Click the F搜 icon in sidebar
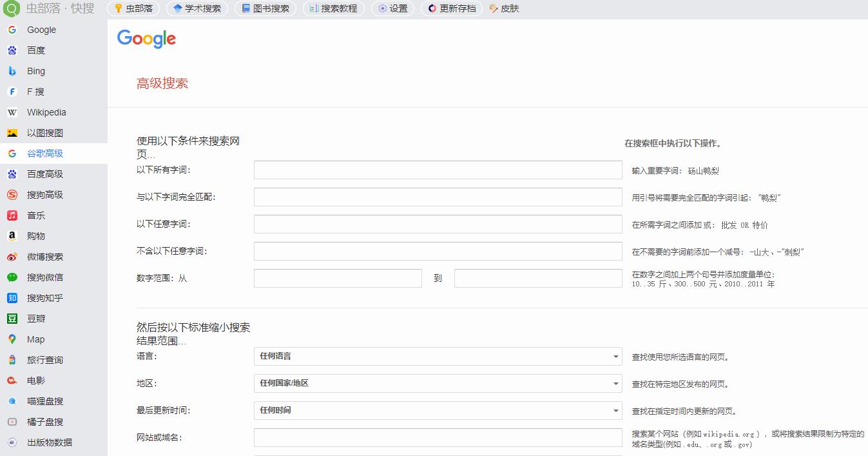 pyautogui.click(x=12, y=92)
